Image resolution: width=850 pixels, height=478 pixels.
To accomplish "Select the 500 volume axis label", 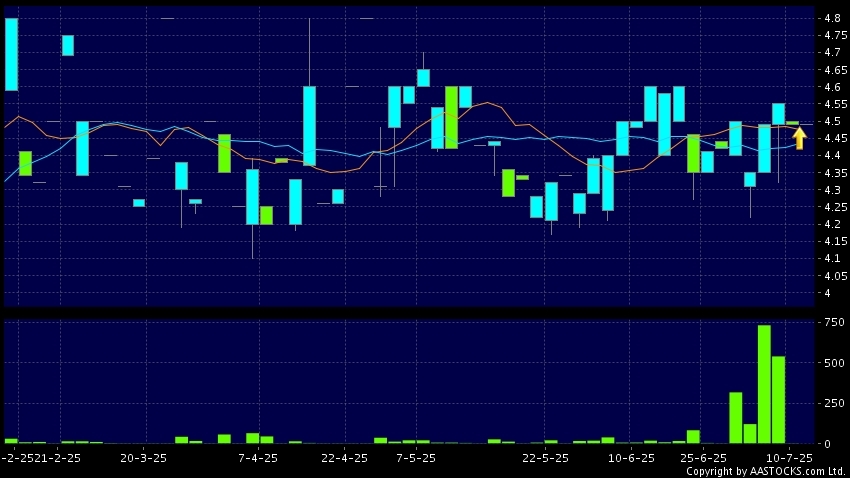I will (x=834, y=363).
